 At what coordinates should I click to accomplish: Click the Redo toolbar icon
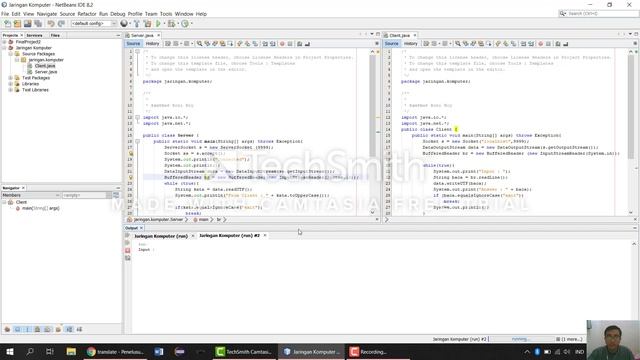[x=61, y=24]
